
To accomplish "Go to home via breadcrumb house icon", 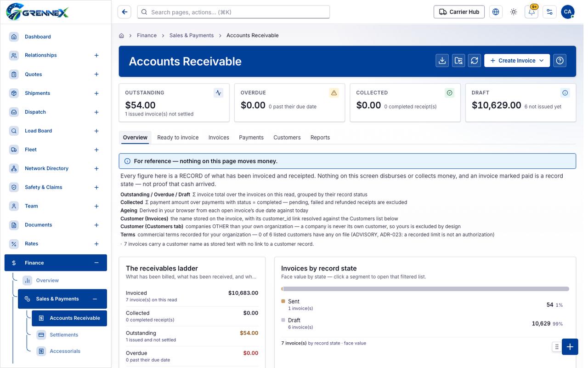I will click(122, 35).
